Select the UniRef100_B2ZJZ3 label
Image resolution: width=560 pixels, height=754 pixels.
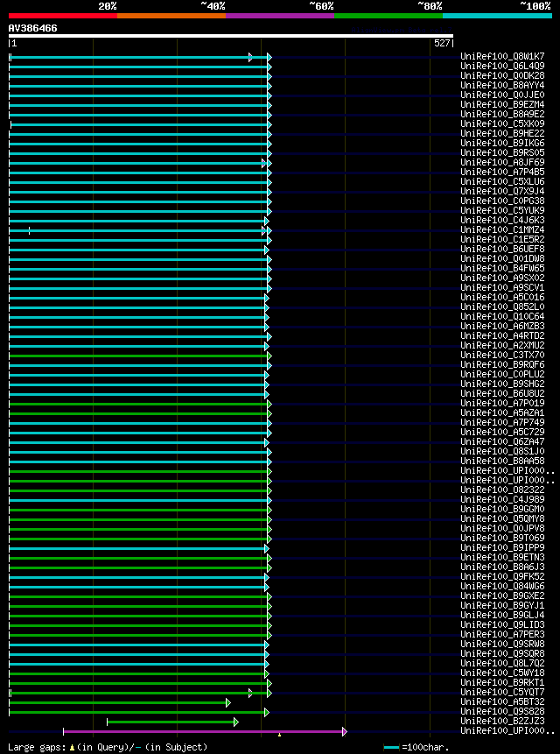(x=502, y=721)
